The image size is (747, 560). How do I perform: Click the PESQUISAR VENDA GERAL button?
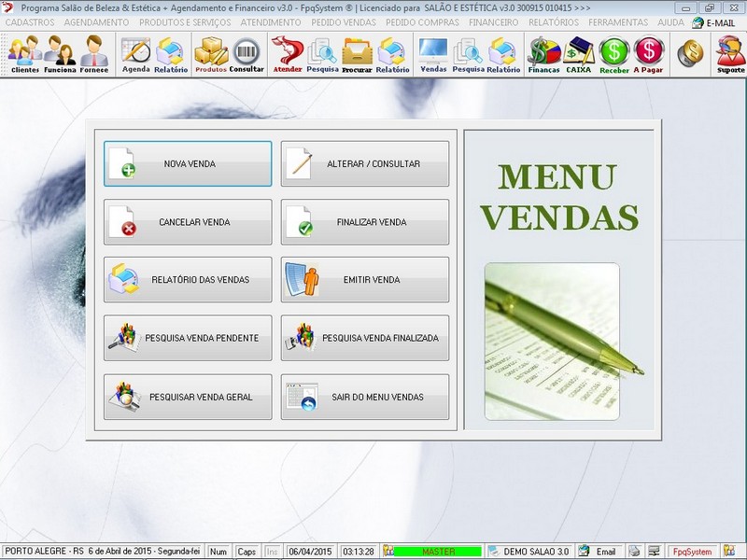click(x=188, y=397)
